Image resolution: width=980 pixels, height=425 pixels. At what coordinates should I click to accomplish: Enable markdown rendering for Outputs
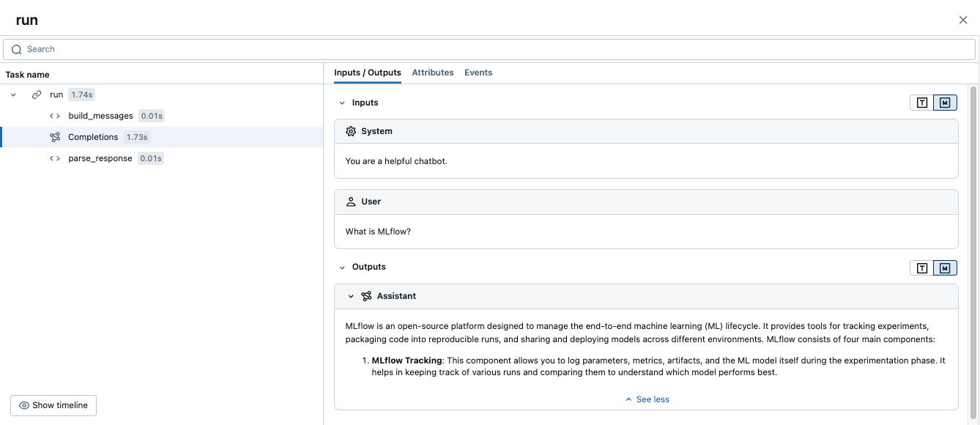945,268
